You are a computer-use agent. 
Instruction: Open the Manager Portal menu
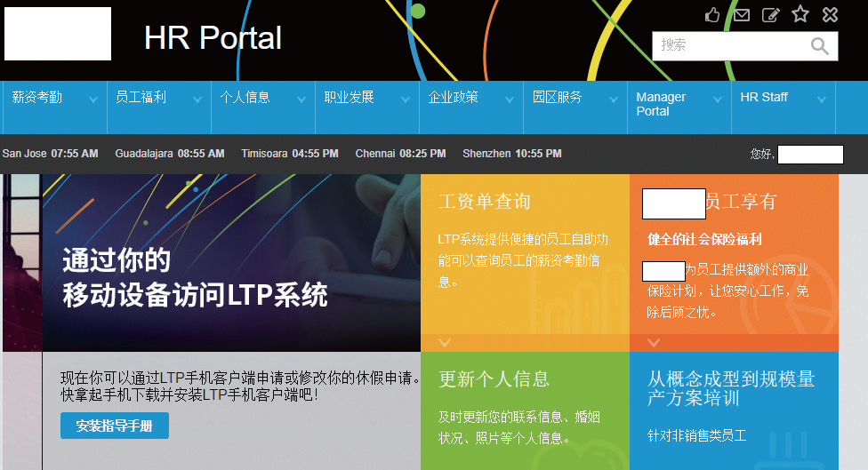[661, 104]
